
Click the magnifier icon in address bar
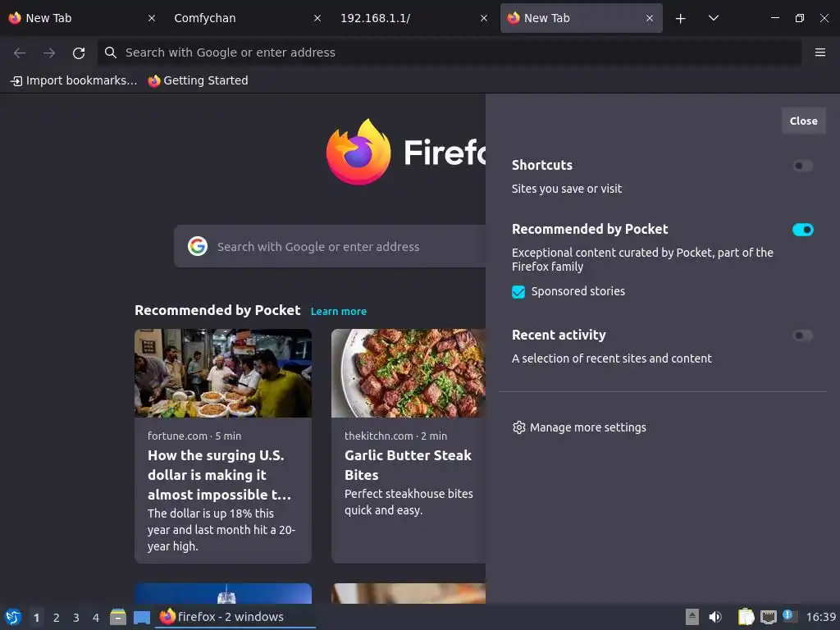tap(111, 52)
